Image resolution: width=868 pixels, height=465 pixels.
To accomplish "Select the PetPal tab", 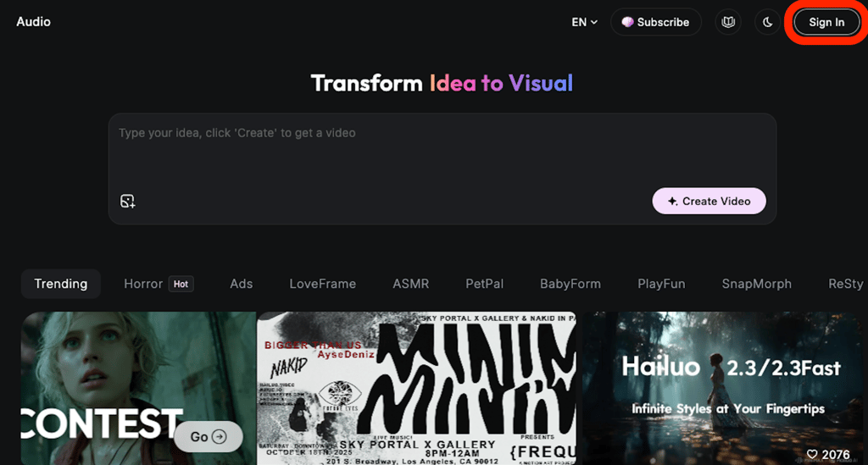I will click(484, 284).
